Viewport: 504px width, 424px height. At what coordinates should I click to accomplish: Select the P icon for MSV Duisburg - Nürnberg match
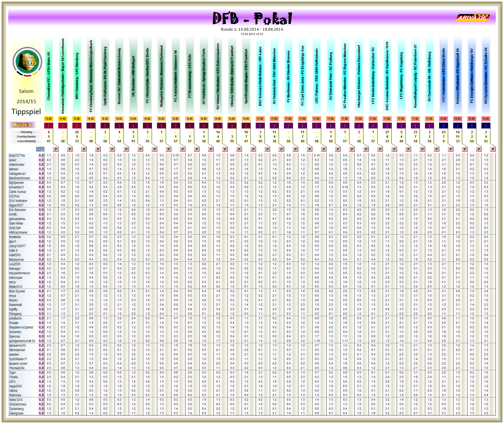[x=84, y=149]
